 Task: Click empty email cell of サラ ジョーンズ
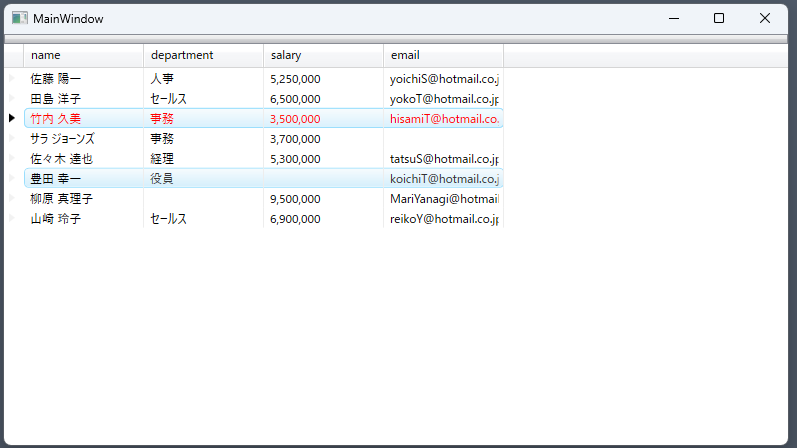point(443,138)
